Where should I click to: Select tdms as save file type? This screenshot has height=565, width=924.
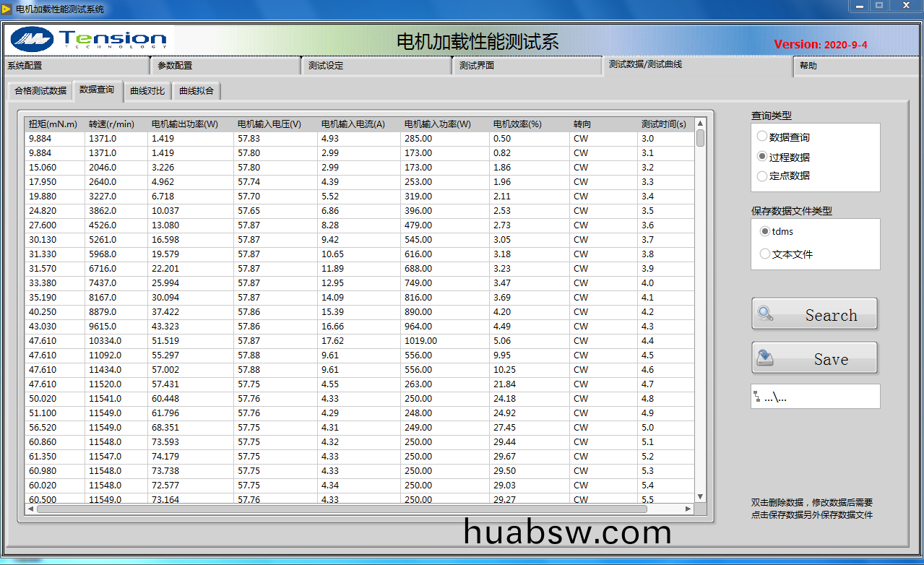pyautogui.click(x=765, y=231)
